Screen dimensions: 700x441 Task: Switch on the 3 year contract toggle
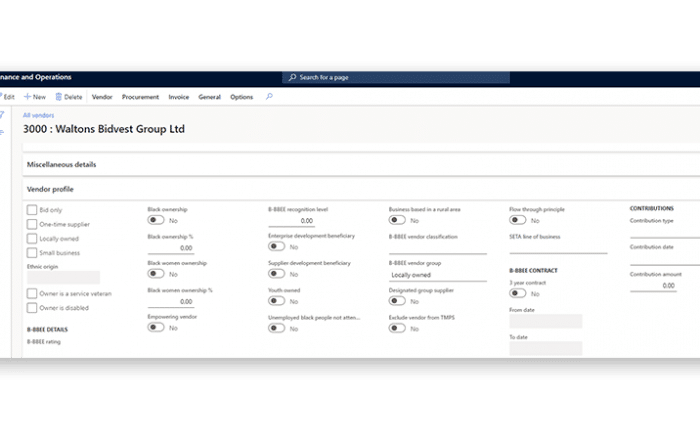tap(519, 294)
